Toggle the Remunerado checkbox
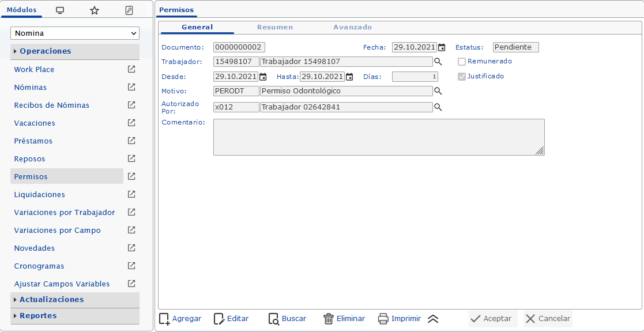 tap(462, 62)
